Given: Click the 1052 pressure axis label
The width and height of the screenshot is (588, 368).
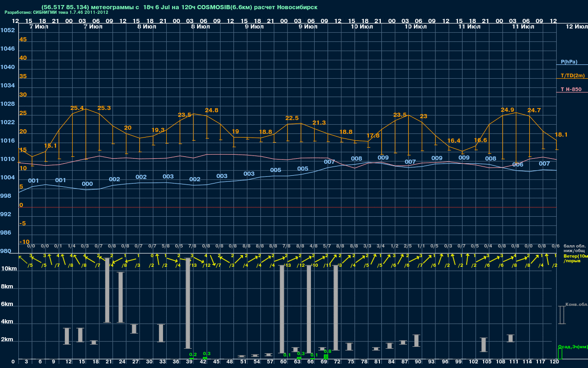Looking at the screenshot, I should 7,30.
